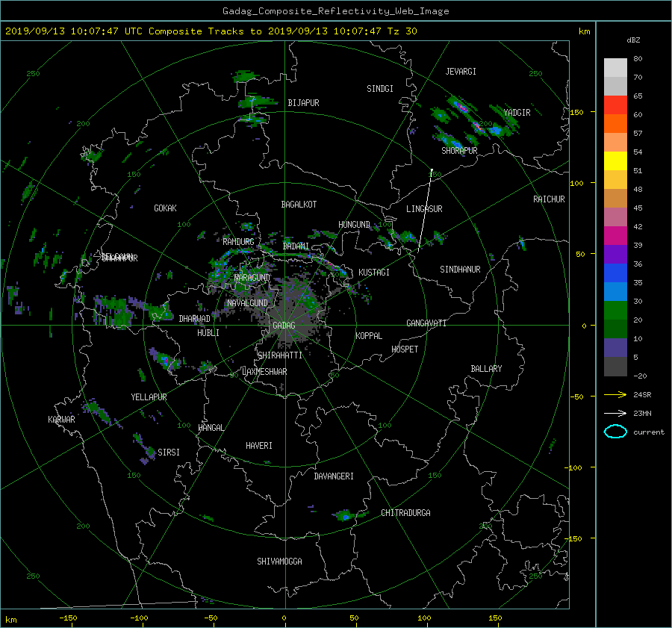Viewport: 672px width, 628px height.
Task: Click the NARAGUND city label
Action: [x=252, y=278]
